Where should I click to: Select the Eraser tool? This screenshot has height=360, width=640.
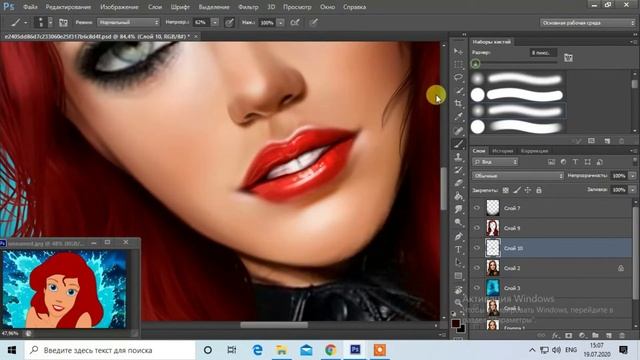tap(458, 183)
